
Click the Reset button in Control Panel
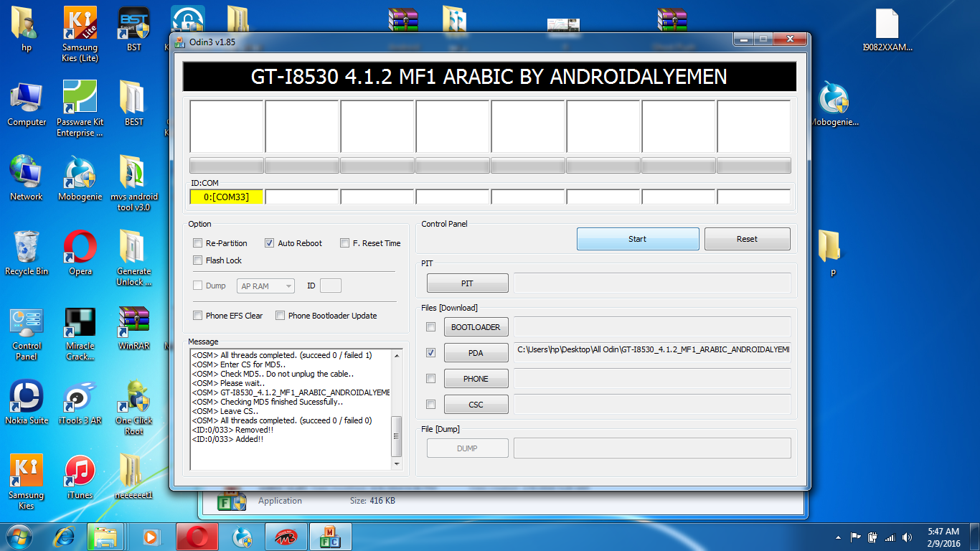click(x=748, y=239)
